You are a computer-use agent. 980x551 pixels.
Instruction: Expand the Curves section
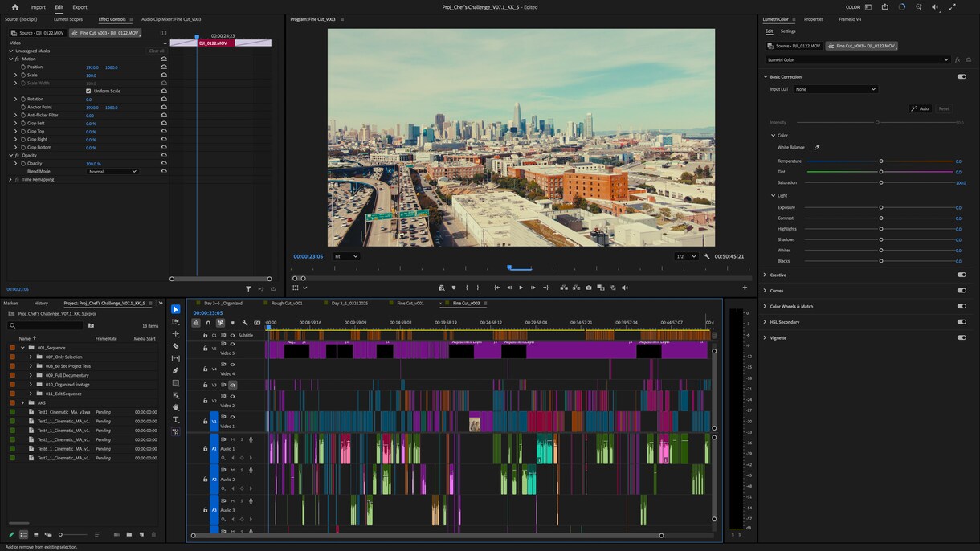tap(765, 291)
